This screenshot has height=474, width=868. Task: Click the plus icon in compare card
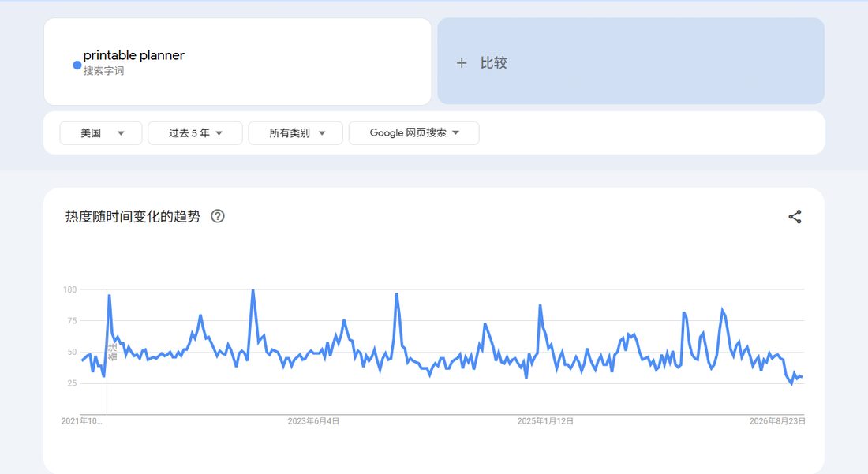point(462,63)
